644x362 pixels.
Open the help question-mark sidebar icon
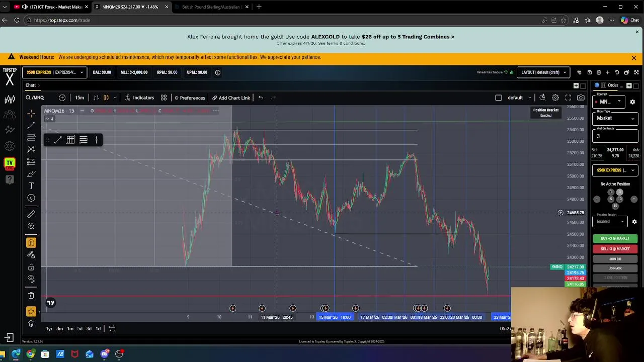10,179
